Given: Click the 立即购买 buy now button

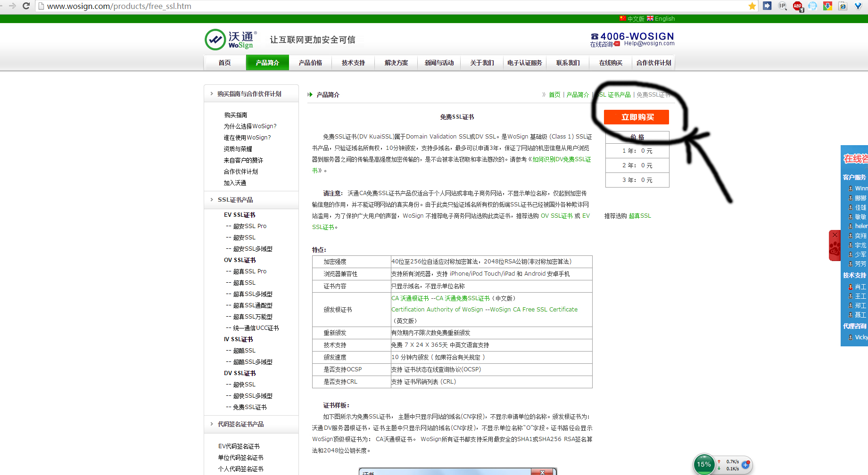Looking at the screenshot, I should (637, 117).
